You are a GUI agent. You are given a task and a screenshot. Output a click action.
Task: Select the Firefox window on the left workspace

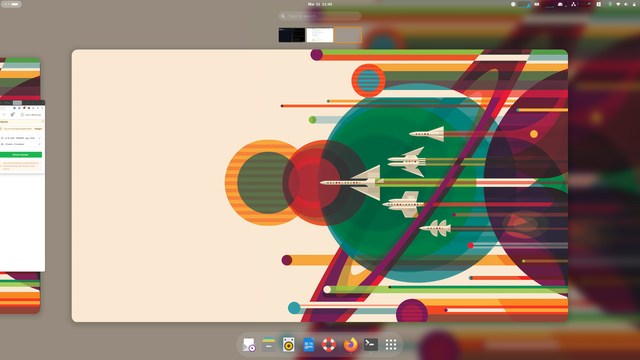click(x=22, y=186)
